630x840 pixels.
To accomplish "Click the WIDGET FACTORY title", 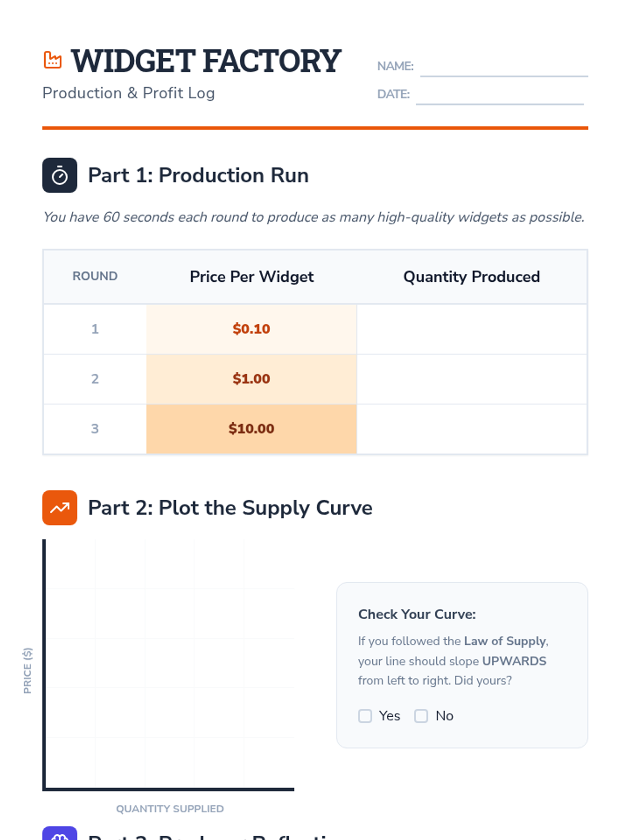I will tap(206, 61).
